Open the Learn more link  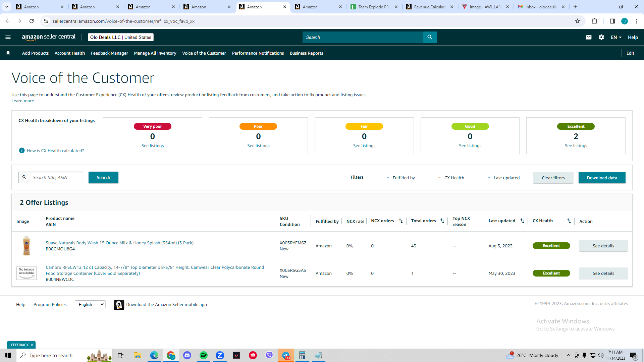click(22, 101)
